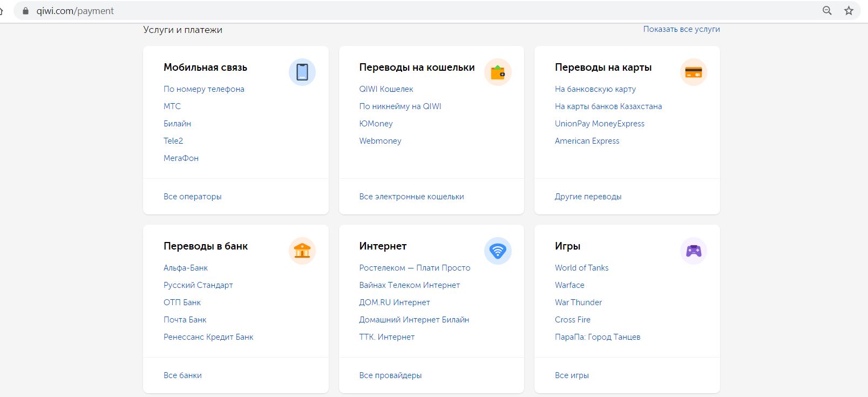Show Все игры list
868x397 pixels.
(x=572, y=375)
